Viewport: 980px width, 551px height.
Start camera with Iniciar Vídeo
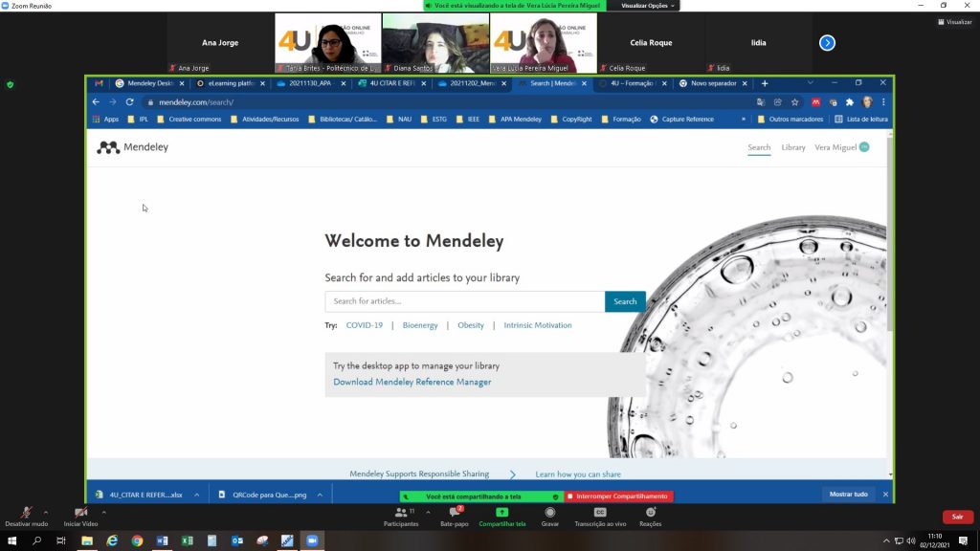[80, 516]
